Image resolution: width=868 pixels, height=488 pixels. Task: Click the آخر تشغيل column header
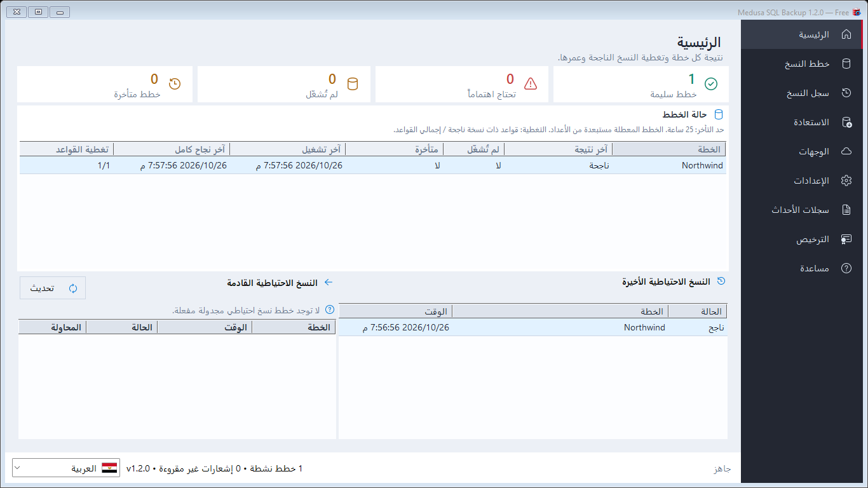click(287, 149)
